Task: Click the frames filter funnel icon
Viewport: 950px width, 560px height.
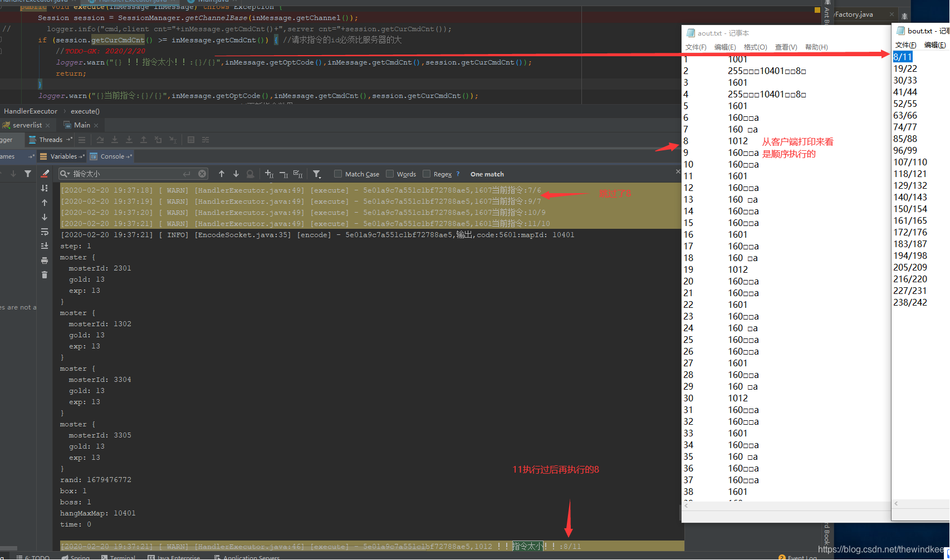Action: (28, 174)
